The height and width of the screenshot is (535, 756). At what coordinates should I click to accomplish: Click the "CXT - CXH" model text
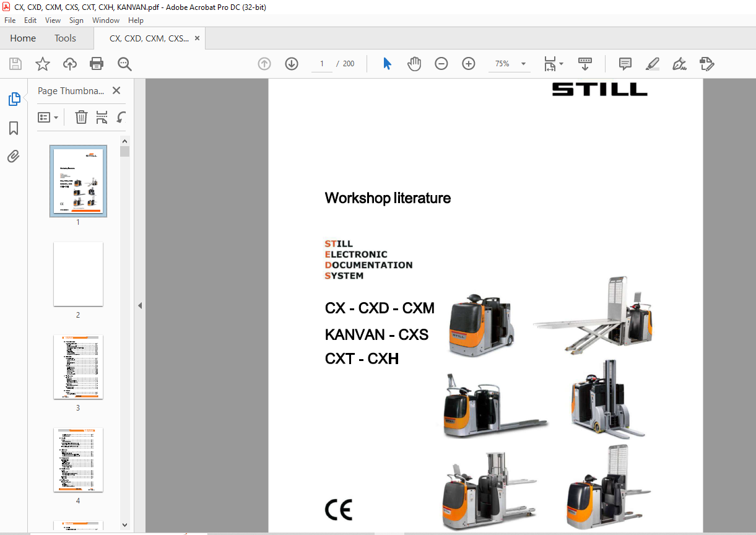[362, 359]
